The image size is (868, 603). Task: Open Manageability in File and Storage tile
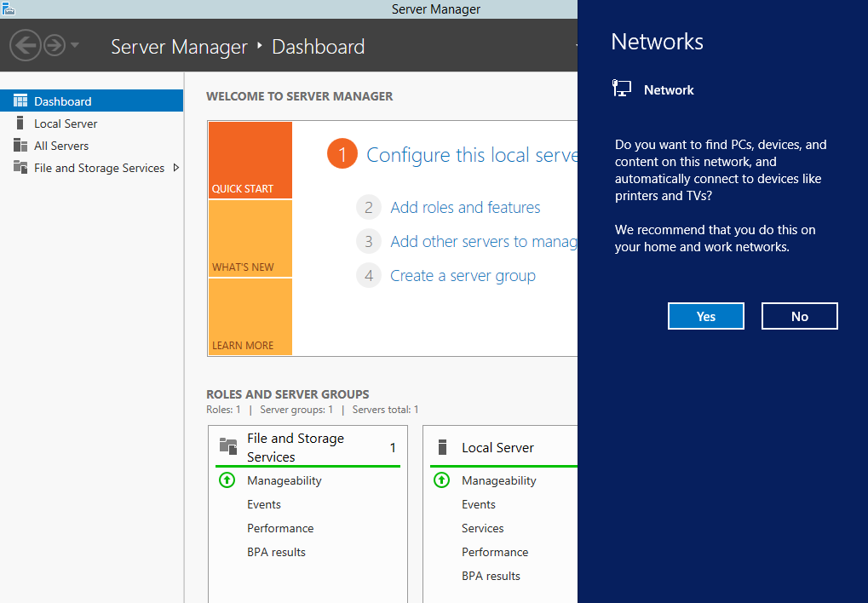coord(284,480)
